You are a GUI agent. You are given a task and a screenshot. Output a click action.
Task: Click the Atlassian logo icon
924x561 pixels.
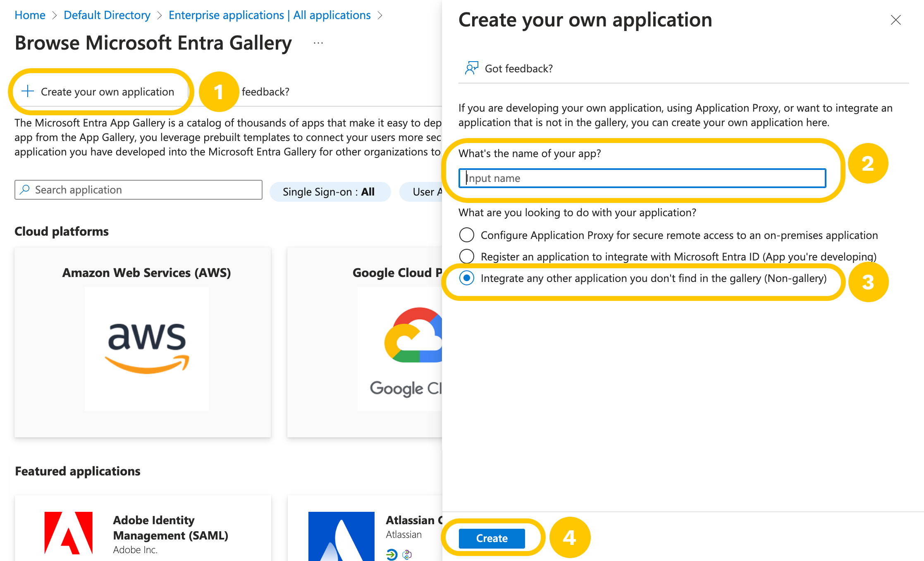[341, 536]
